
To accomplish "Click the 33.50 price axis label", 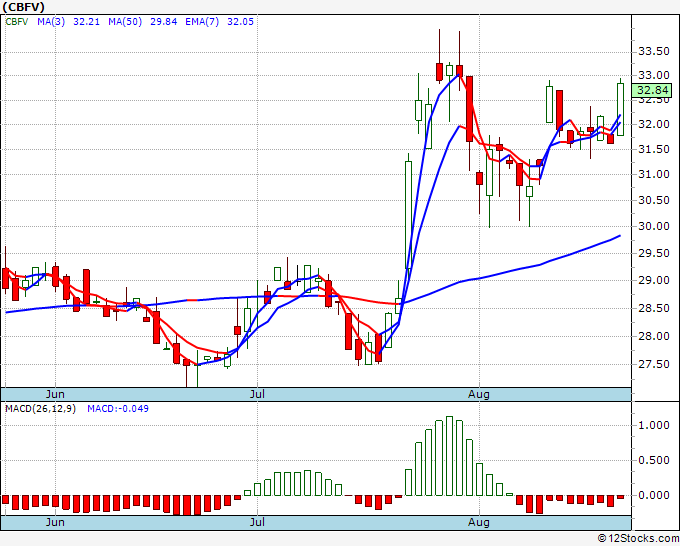I will [x=654, y=52].
